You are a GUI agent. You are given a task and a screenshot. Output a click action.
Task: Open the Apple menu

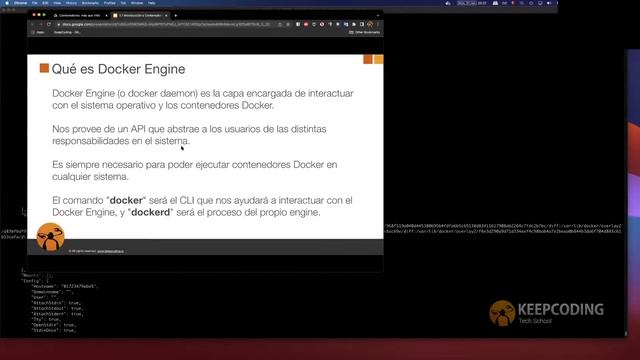[7, 3]
